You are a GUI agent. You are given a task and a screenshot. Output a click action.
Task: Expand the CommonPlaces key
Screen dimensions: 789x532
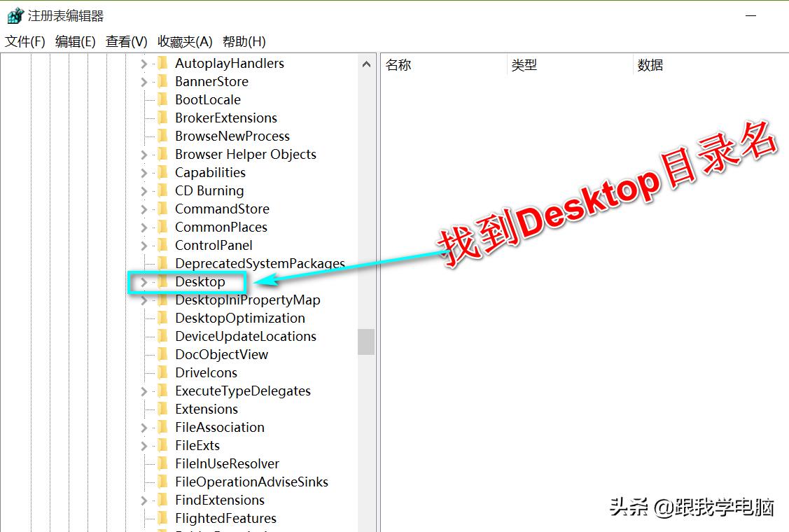point(144,227)
